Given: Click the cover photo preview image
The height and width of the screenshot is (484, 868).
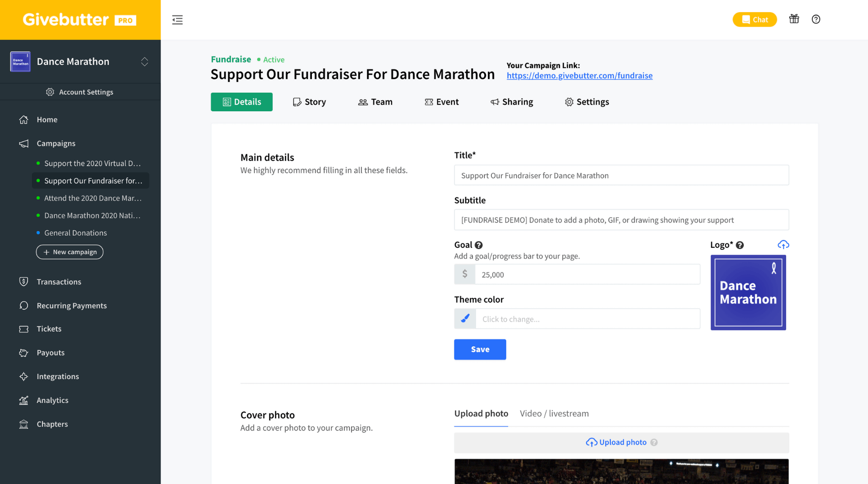Looking at the screenshot, I should pyautogui.click(x=621, y=471).
